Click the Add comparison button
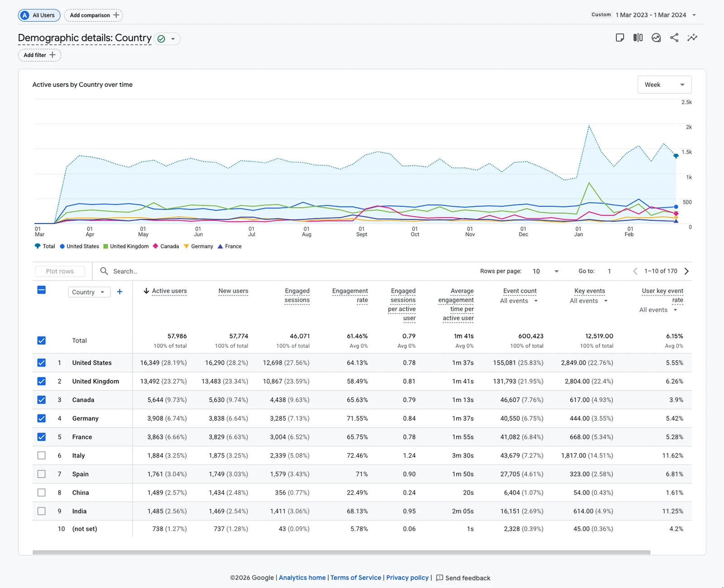724x588 pixels. [x=93, y=15]
